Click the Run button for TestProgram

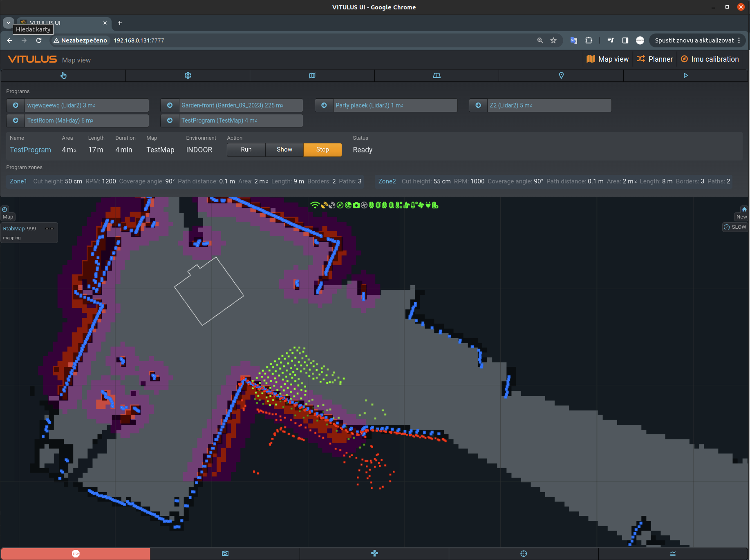pyautogui.click(x=246, y=150)
